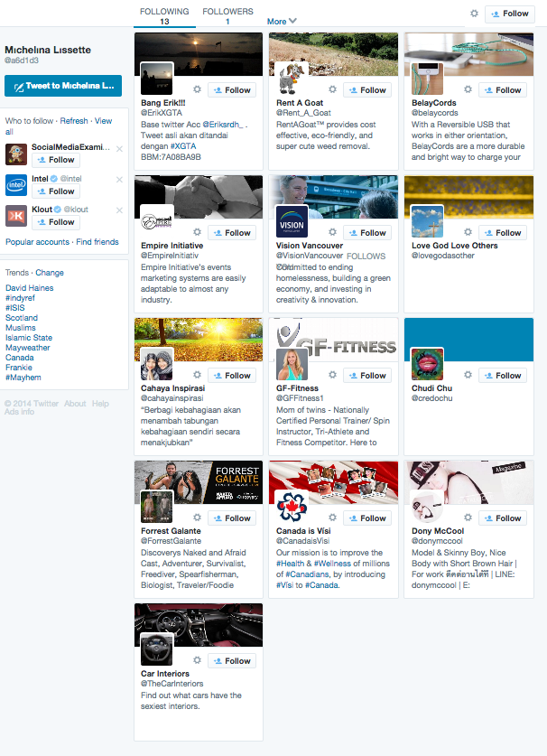
Task: Open gear menu on Rent A Goat card
Action: 332,89
